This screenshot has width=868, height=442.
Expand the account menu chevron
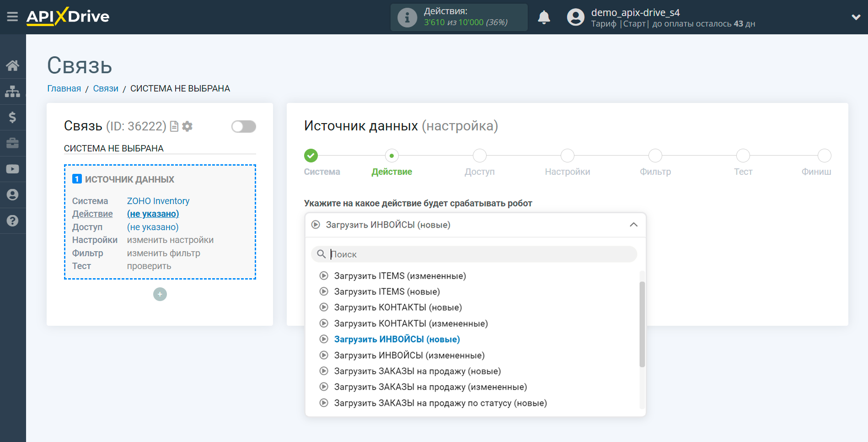856,17
